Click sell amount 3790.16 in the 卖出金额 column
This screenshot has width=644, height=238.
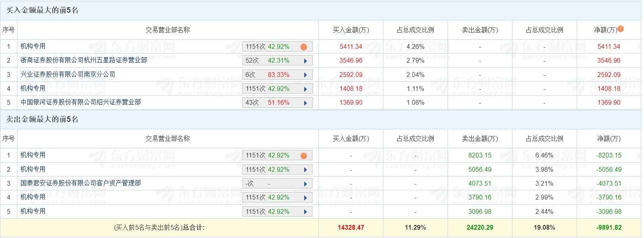coord(480,198)
